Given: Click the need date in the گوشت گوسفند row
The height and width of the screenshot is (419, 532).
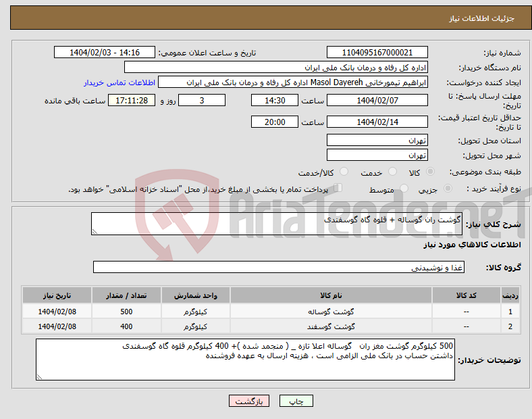Looking at the screenshot, I should 57,326.
